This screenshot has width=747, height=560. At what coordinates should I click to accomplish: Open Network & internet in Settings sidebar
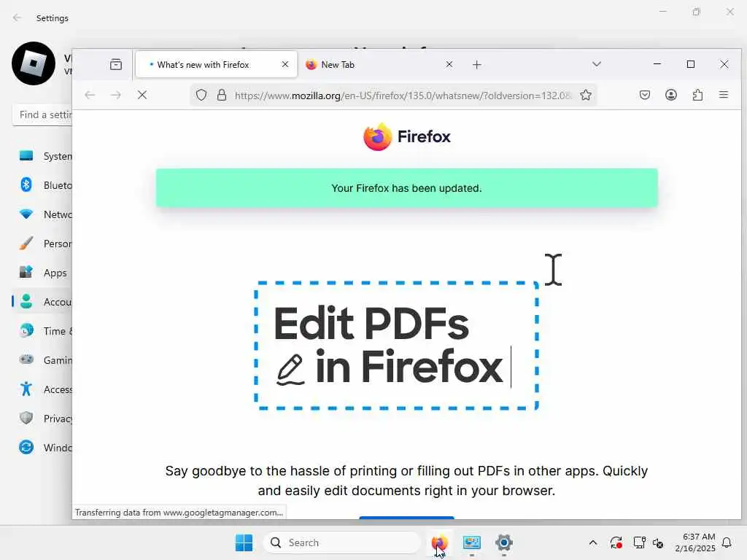coord(42,214)
